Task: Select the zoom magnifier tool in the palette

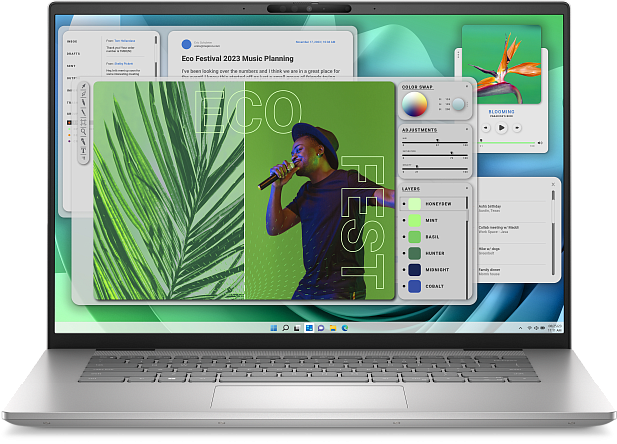Action: 83,132
